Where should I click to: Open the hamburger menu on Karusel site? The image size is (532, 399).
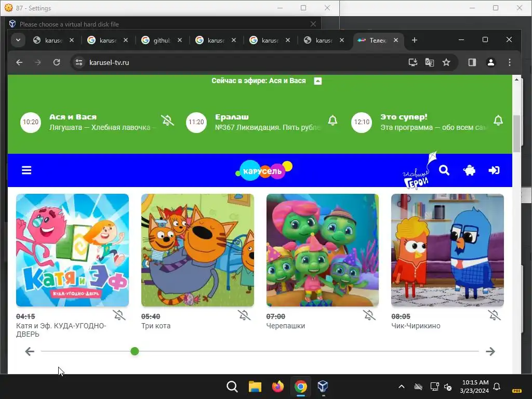(x=26, y=170)
